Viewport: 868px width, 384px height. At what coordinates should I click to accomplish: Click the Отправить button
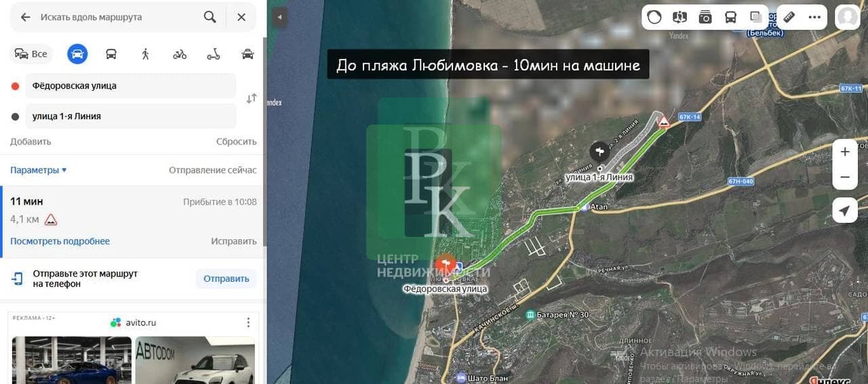pyautogui.click(x=226, y=278)
